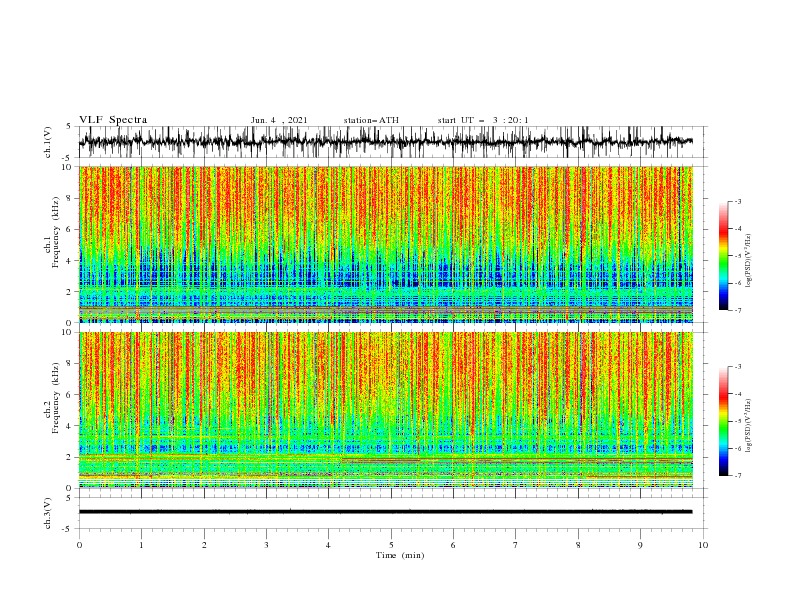
Task: Click the "-7" label on ch.2 colorbar
Action: [738, 475]
